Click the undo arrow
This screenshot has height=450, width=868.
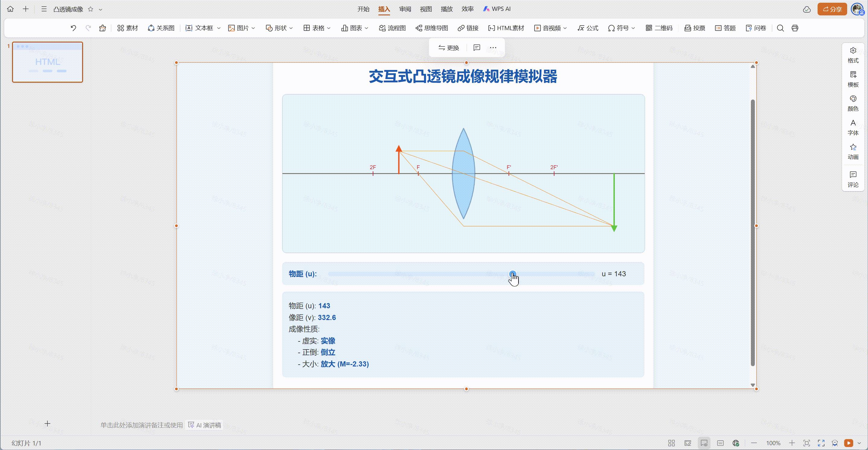coord(73,28)
